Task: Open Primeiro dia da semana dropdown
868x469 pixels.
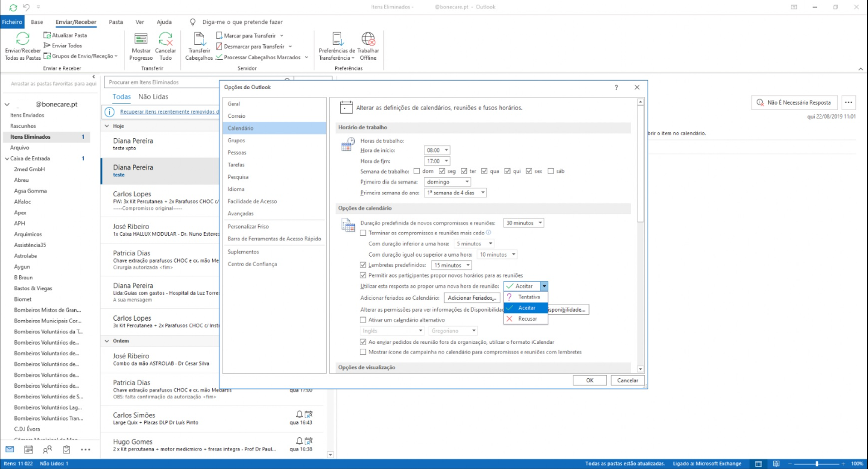Action: (x=447, y=182)
